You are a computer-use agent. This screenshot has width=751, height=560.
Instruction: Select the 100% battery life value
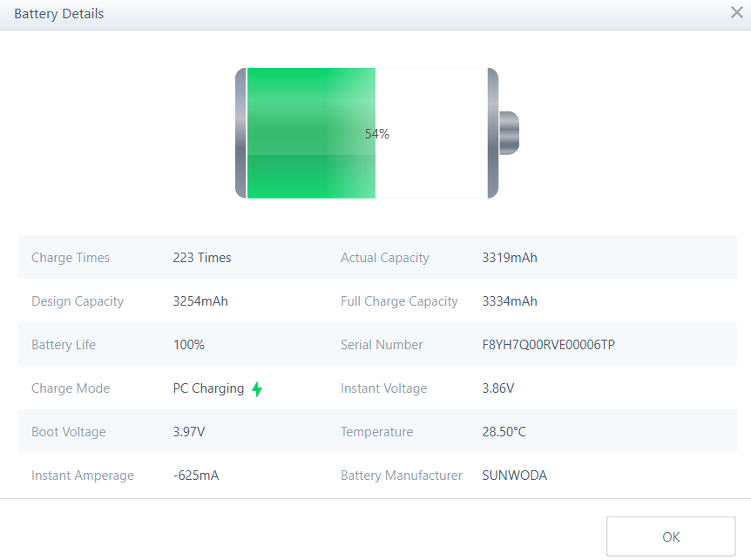pos(189,345)
